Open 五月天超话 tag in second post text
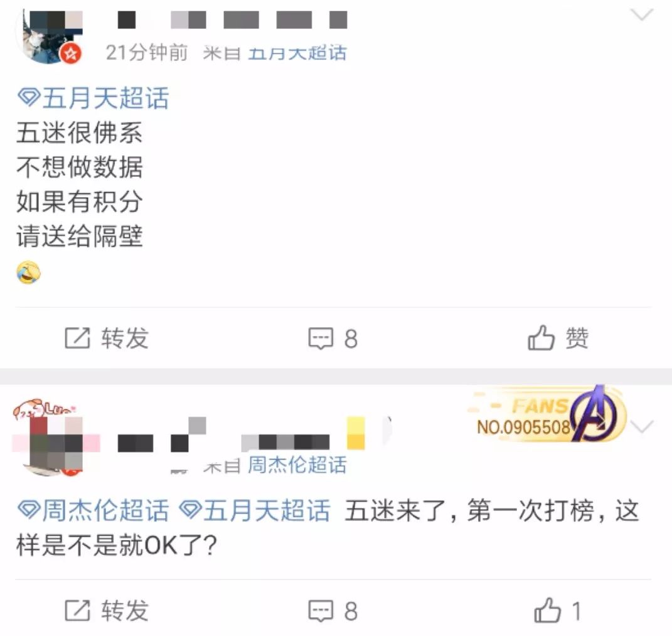The height and width of the screenshot is (636, 672). point(255,510)
